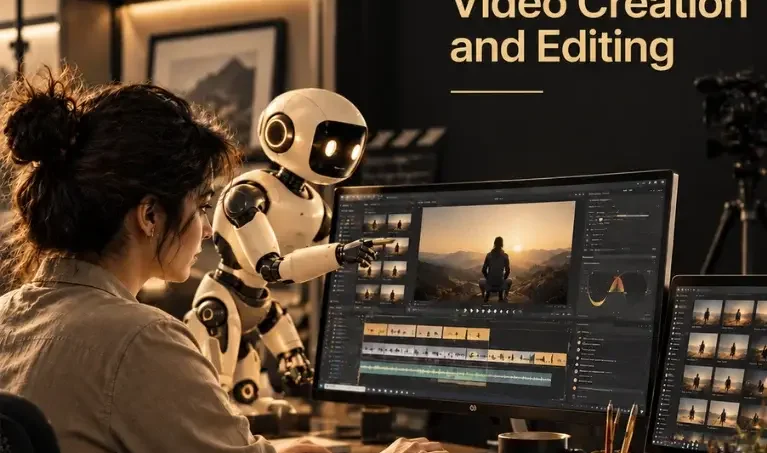Click the teal audio waveform track in the timeline
This screenshot has width=767, height=453.
click(x=455, y=372)
